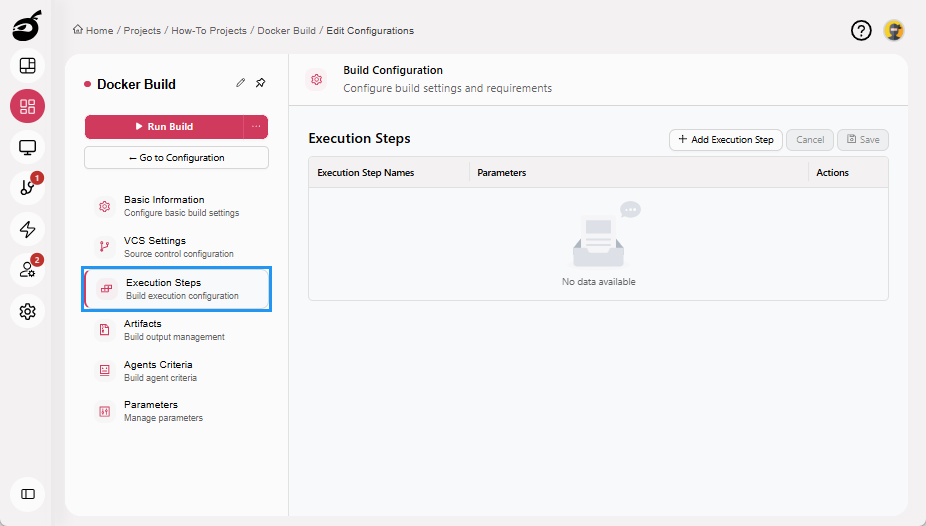Collapse the sidebar panel toggle icon
Image resolution: width=926 pixels, height=526 pixels.
coord(27,494)
